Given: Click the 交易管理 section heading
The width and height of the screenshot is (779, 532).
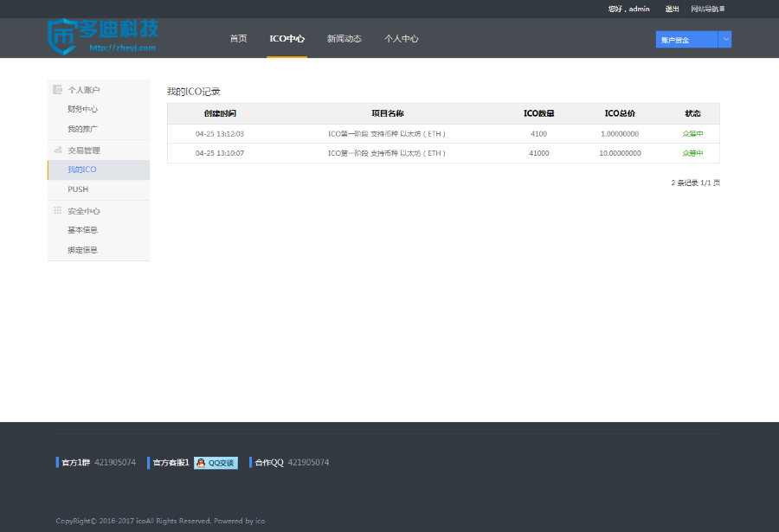Looking at the screenshot, I should (84, 151).
